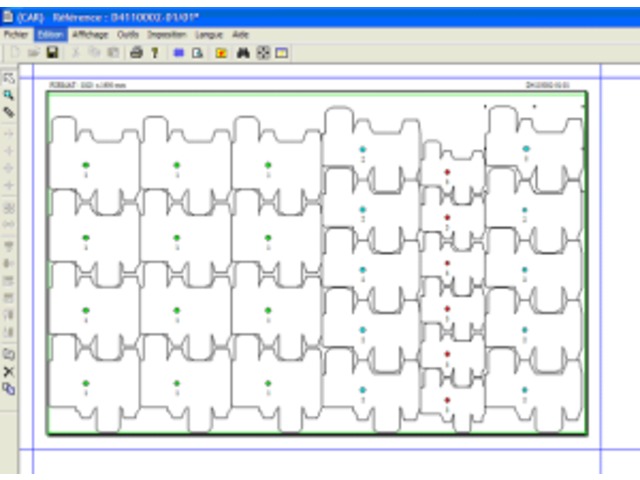This screenshot has width=640, height=480.
Task: Open the Langue menu
Action: tap(208, 34)
